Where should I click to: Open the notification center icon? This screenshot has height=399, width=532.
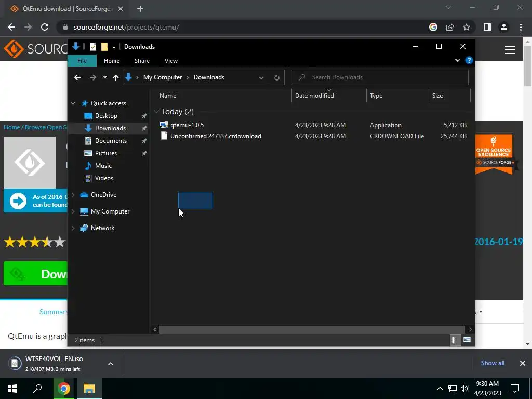click(x=515, y=389)
